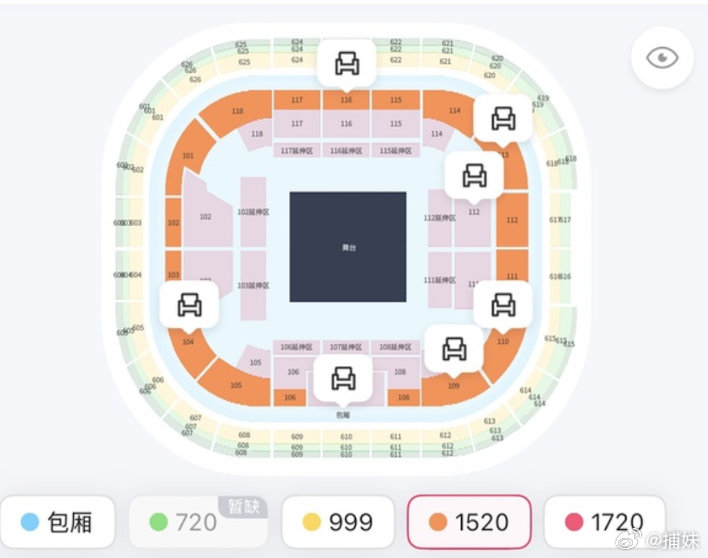Click the sold-out 720 price option
The image size is (708, 558).
pyautogui.click(x=198, y=522)
